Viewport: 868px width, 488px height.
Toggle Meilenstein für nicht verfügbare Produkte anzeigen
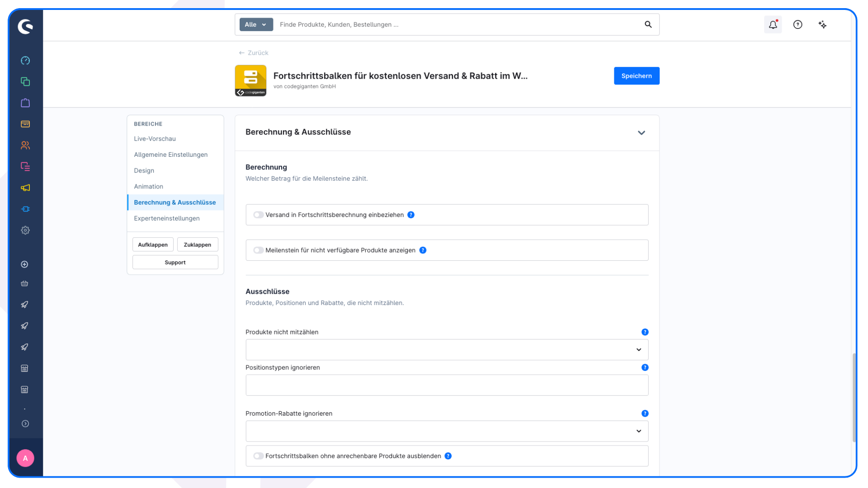pos(258,250)
